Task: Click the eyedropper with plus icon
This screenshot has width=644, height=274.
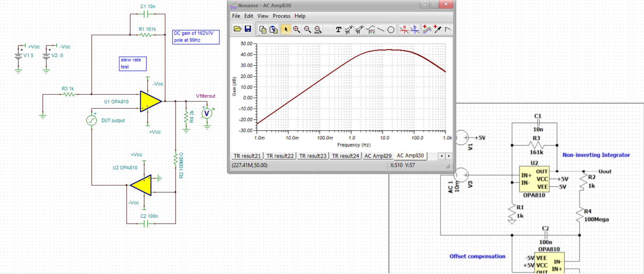Action: coord(437,29)
